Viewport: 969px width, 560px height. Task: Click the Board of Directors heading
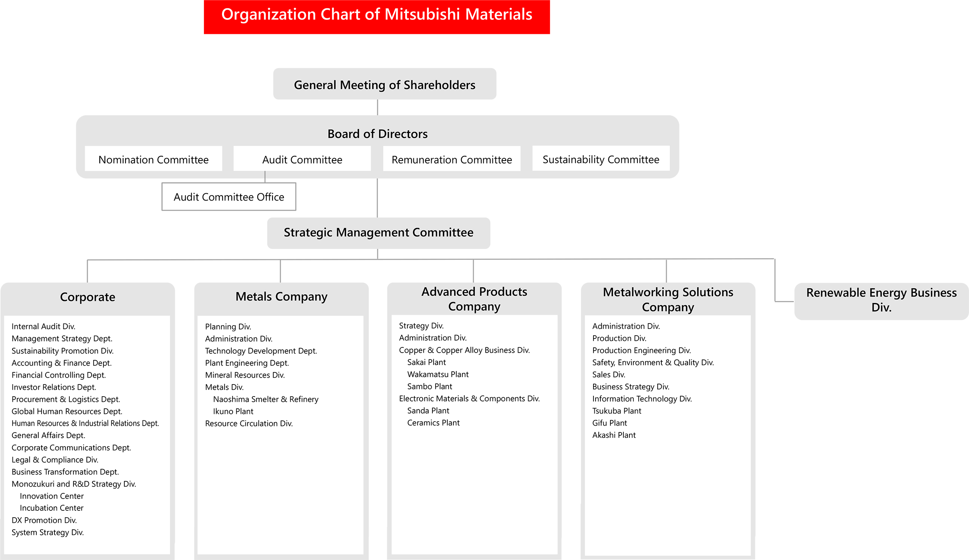tap(378, 134)
